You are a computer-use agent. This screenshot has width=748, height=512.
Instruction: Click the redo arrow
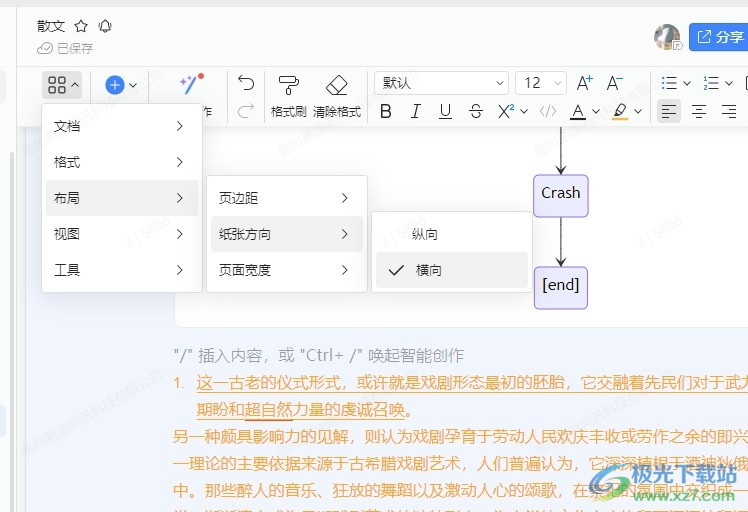point(246,111)
